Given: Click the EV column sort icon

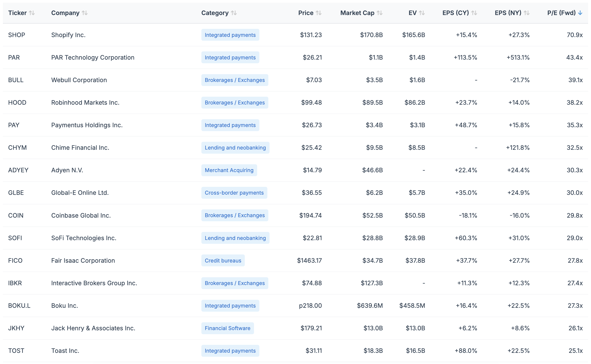Looking at the screenshot, I should (x=422, y=13).
